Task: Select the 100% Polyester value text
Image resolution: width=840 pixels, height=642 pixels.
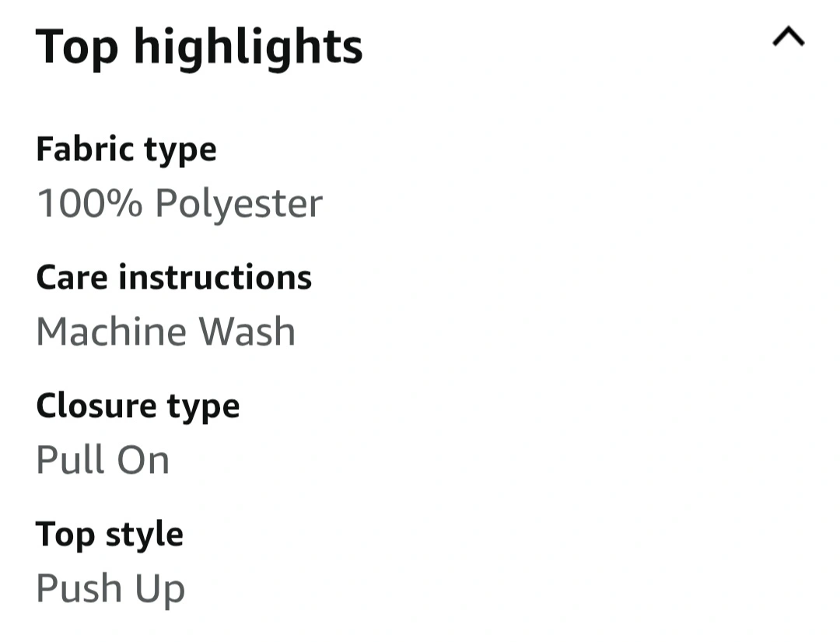Action: tap(179, 204)
